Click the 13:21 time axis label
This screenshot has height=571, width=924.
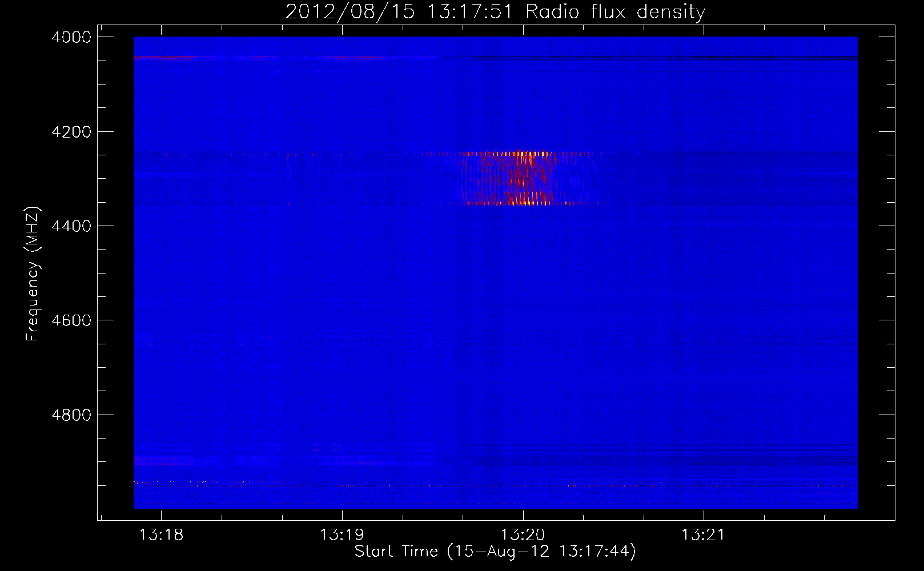[x=703, y=535]
